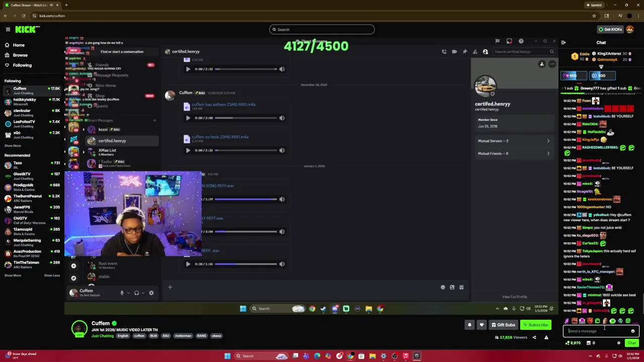644x362 pixels.
Task: Open pinned messages in Discord header
Action: (464, 52)
